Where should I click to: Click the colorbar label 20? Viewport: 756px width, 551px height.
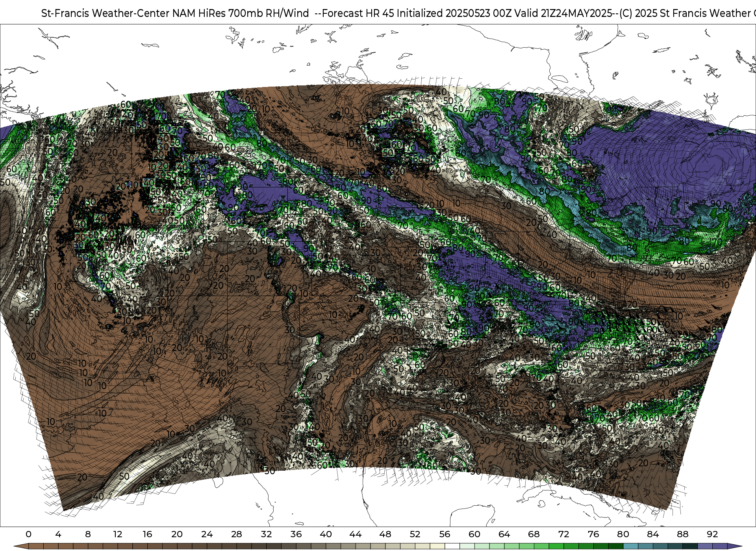point(177,534)
